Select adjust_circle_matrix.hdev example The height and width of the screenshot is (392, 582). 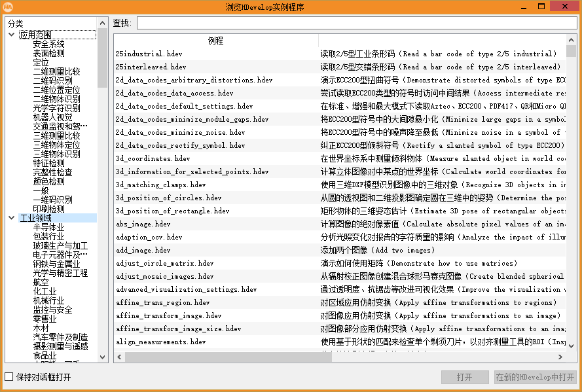[x=164, y=263]
